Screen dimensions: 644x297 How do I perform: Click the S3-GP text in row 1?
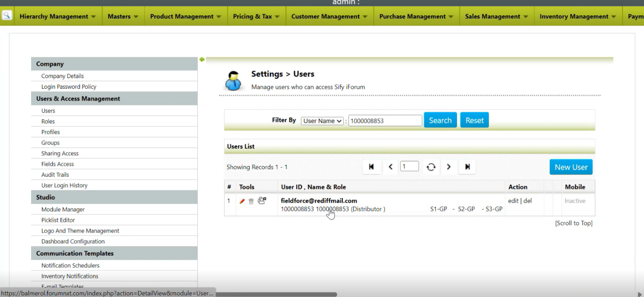pos(494,209)
